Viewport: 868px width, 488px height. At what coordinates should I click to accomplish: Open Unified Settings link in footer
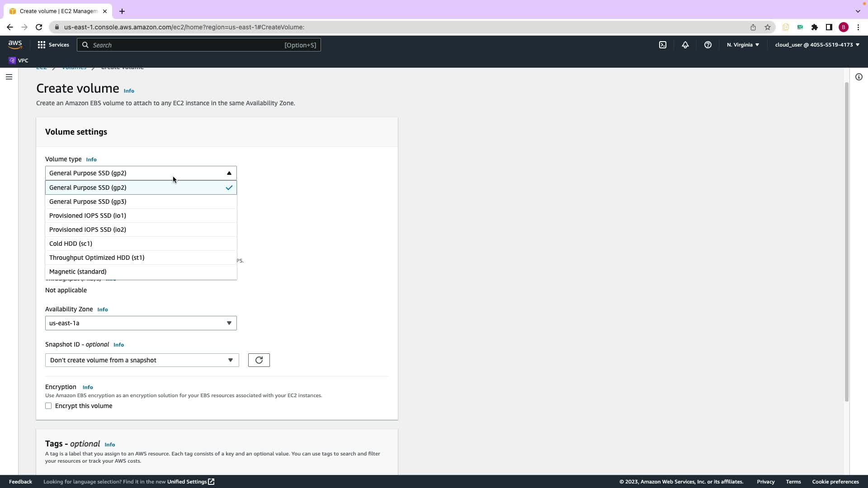point(190,482)
